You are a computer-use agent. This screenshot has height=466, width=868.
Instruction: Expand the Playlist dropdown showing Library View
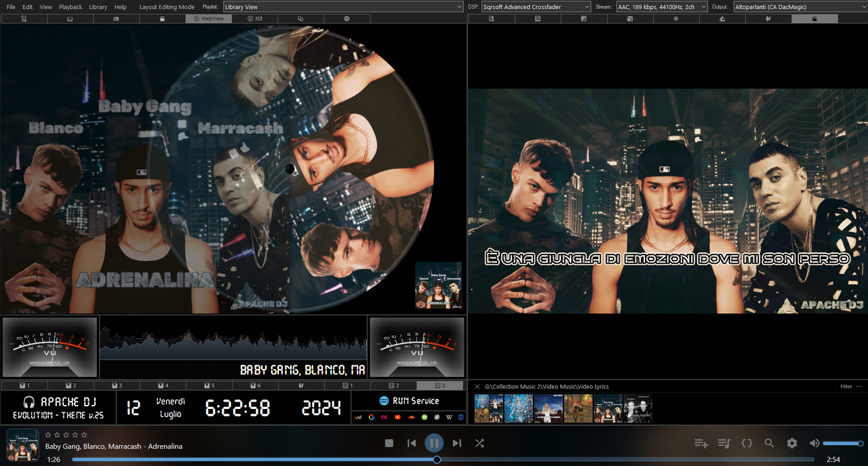[x=342, y=7]
